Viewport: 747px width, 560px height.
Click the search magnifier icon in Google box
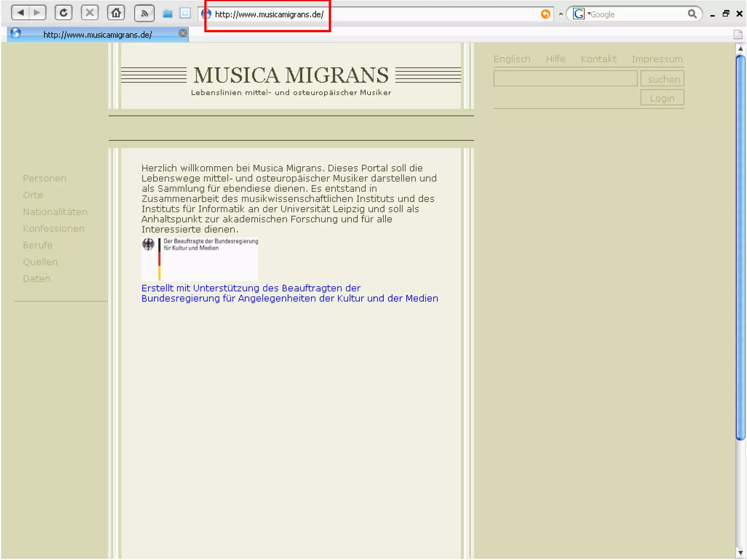pyautogui.click(x=692, y=14)
